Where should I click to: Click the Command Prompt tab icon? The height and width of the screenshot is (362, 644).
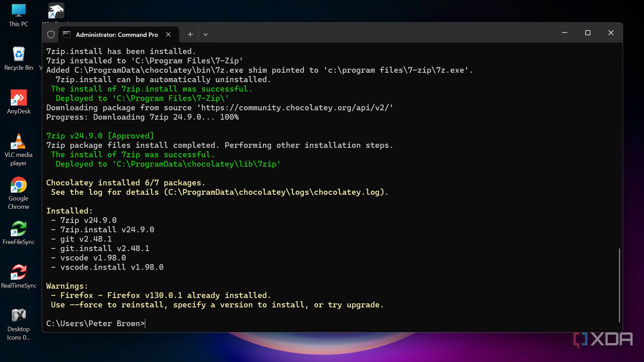pyautogui.click(x=67, y=35)
